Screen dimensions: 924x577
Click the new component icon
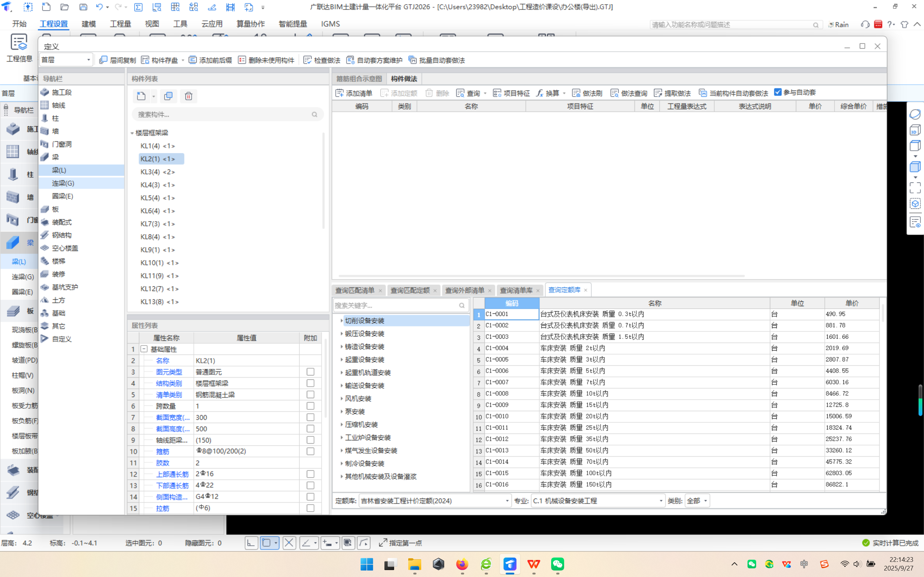point(141,96)
